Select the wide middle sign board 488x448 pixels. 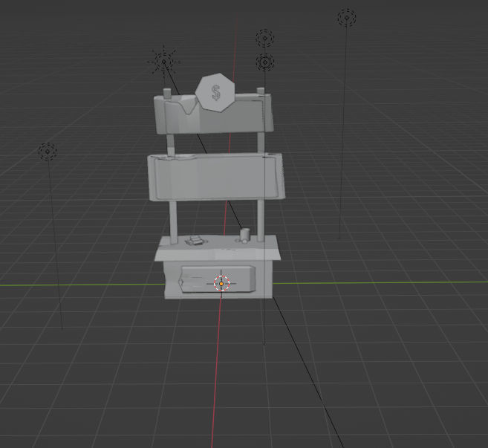216,177
